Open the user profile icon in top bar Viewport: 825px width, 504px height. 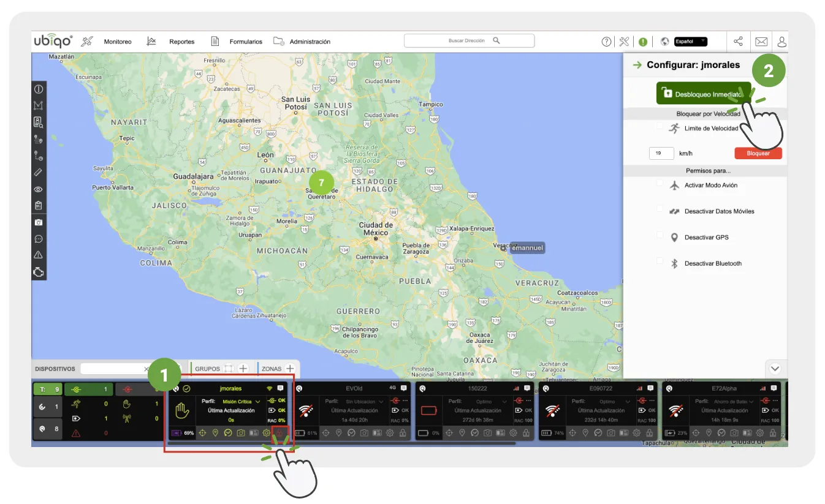point(781,42)
